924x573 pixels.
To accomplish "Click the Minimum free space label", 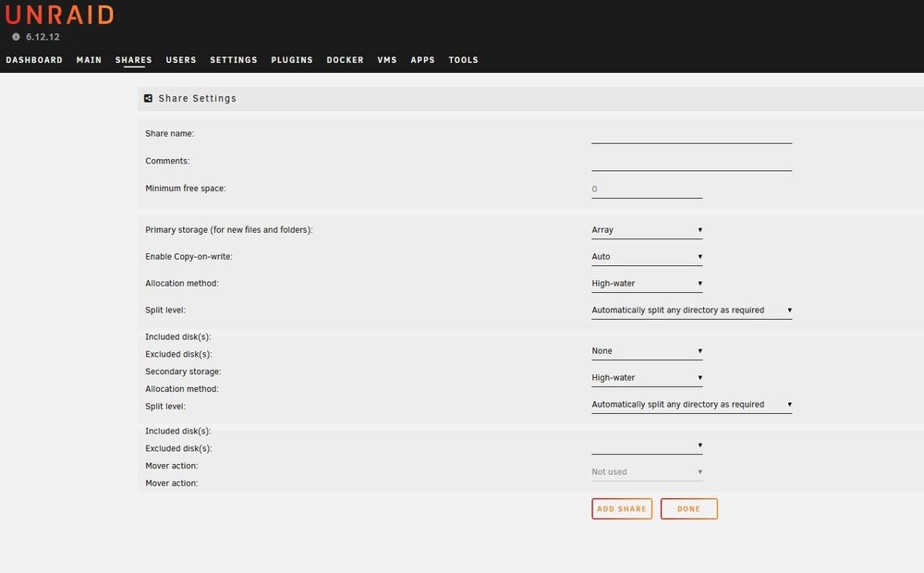I will [x=185, y=189].
